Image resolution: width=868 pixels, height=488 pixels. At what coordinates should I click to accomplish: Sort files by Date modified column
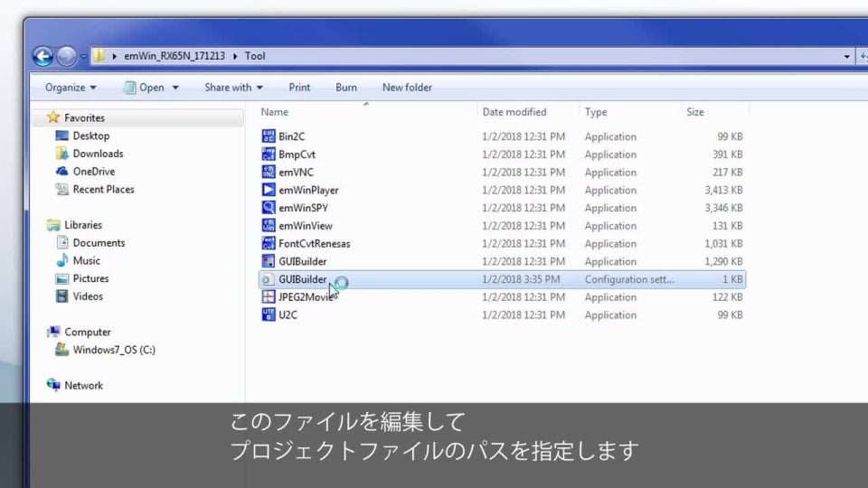[514, 112]
